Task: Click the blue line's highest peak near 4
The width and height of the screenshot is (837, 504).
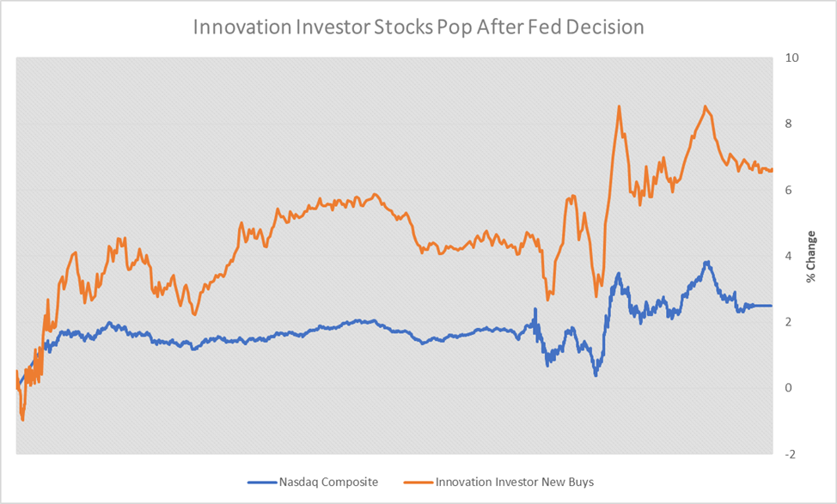Action: (706, 262)
